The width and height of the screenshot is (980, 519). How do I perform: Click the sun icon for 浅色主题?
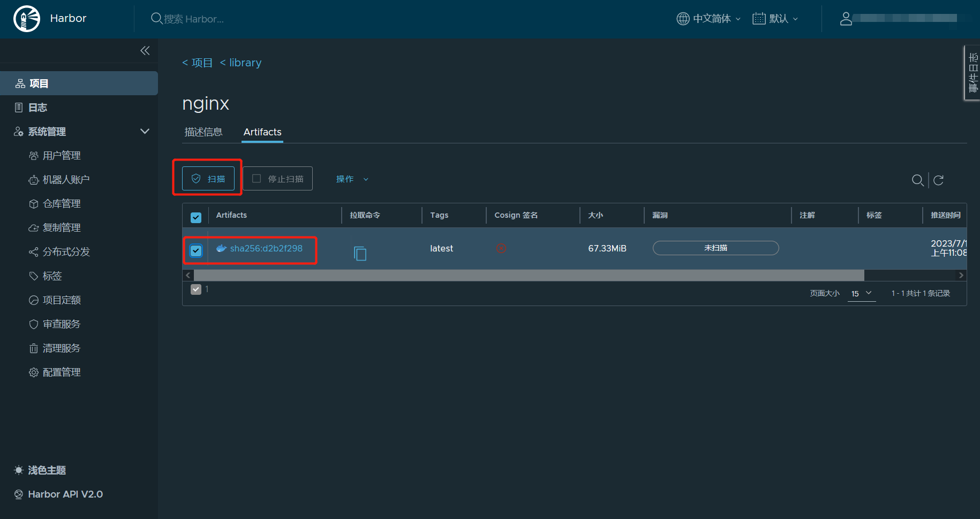click(19, 470)
